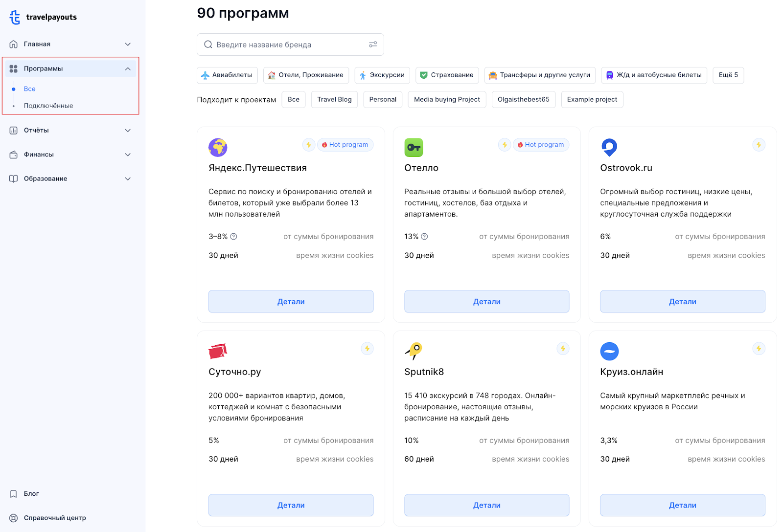The image size is (783, 532).
Task: Open Подключённые programs list
Action: pos(48,106)
